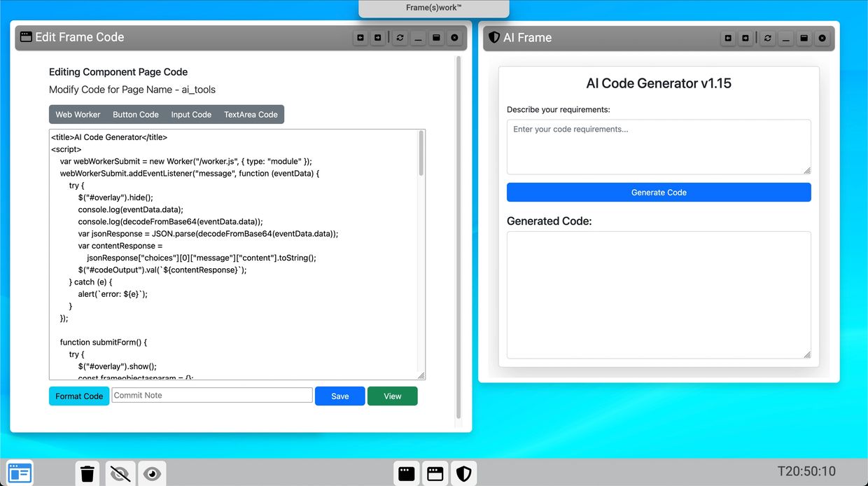Save the page code changes
Screen dimensions: 868x486
339,396
